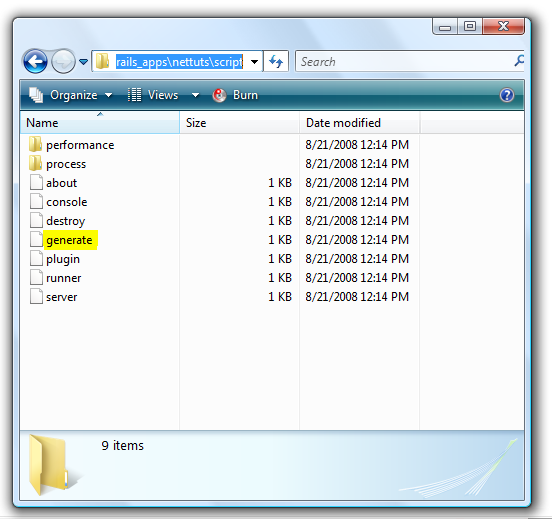This screenshot has height=519, width=552.
Task: Open Help with the question mark icon
Action: 507,95
